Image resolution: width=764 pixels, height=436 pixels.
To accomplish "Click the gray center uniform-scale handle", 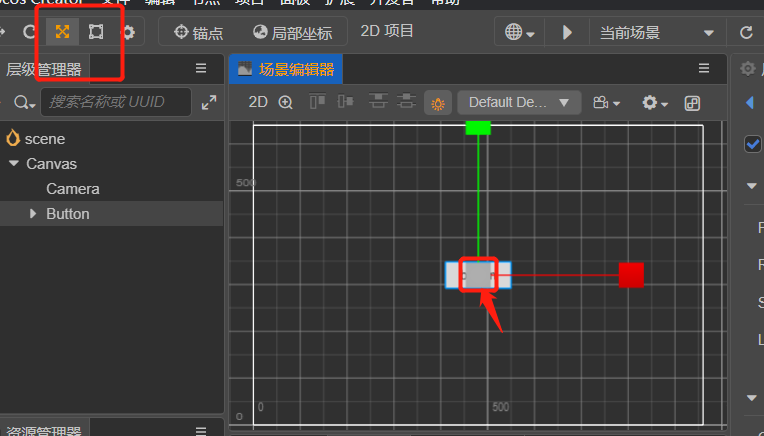I will point(478,275).
